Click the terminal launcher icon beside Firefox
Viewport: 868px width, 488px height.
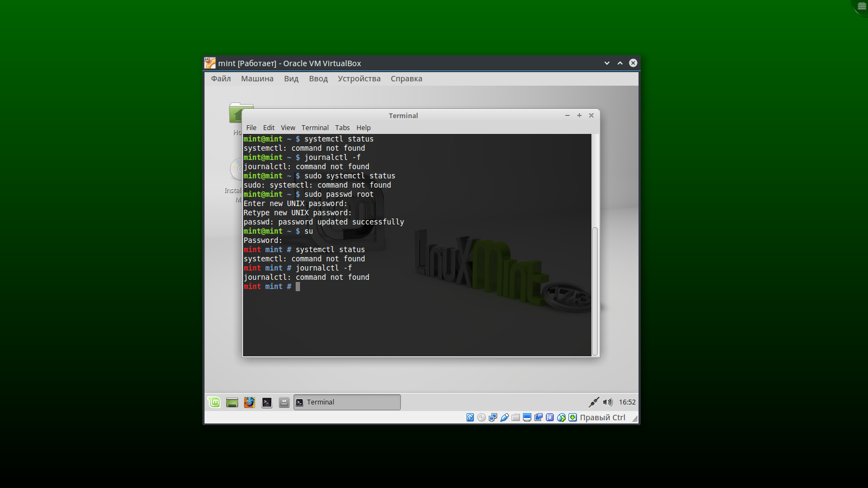pyautogui.click(x=267, y=402)
